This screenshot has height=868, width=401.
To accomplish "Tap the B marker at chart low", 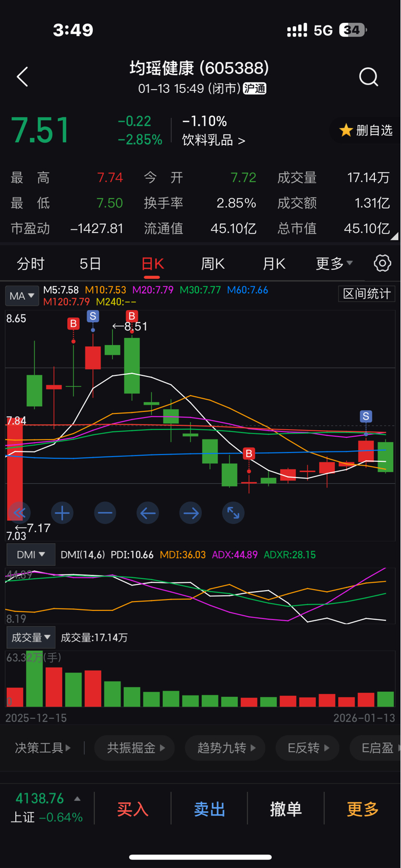I will coord(249,454).
